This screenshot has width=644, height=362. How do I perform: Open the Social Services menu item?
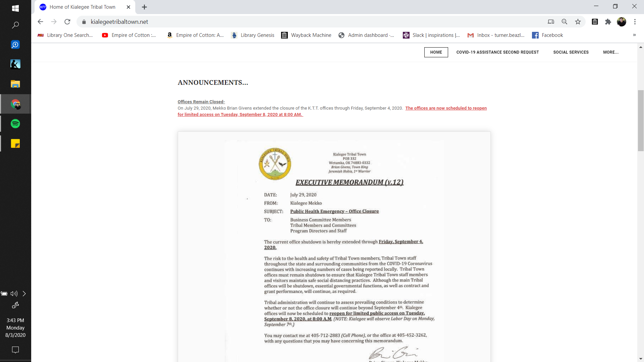pos(571,52)
